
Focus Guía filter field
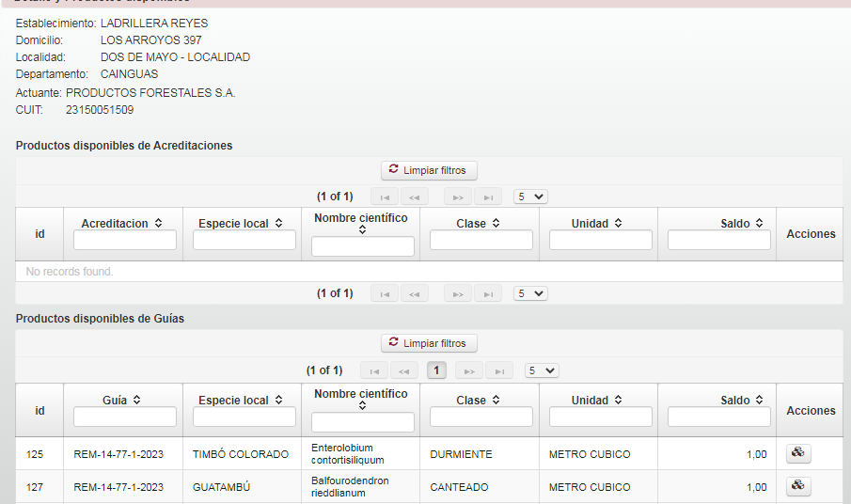(125, 417)
